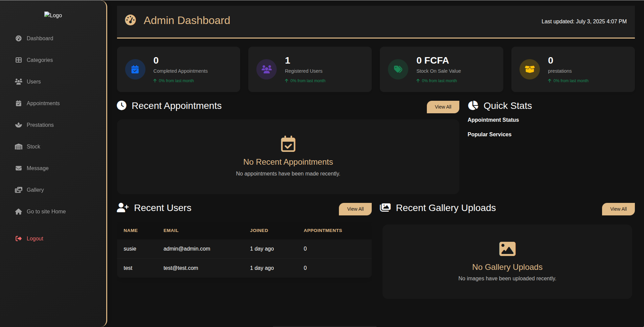View all recent appointments
The image size is (644, 327).
pyautogui.click(x=443, y=107)
